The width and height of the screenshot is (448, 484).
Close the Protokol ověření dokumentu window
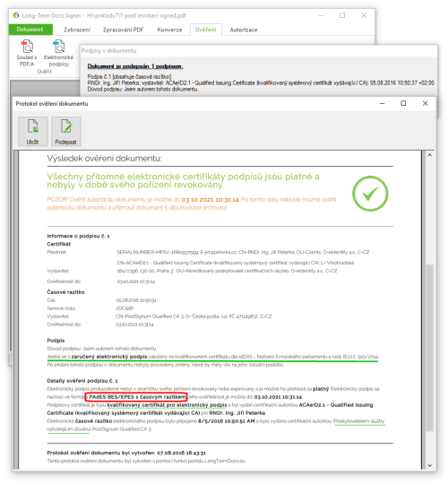(x=426, y=103)
